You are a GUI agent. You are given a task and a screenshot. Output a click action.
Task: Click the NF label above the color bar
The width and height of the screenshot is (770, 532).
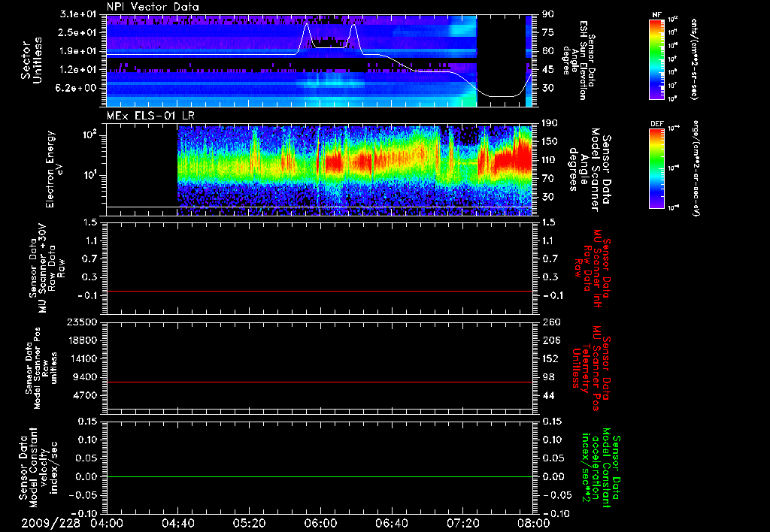coord(657,15)
